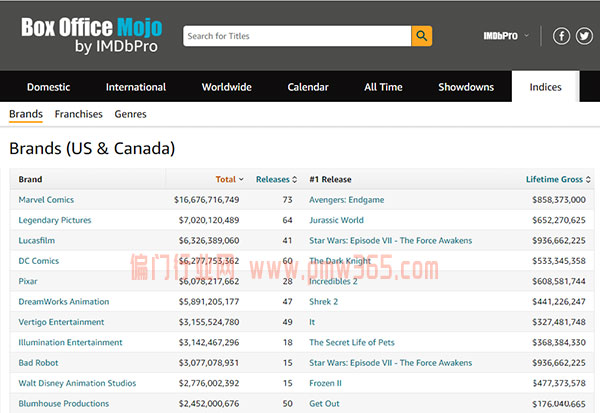This screenshot has height=413, width=600.
Task: Open the Facebook icon link
Action: (561, 36)
